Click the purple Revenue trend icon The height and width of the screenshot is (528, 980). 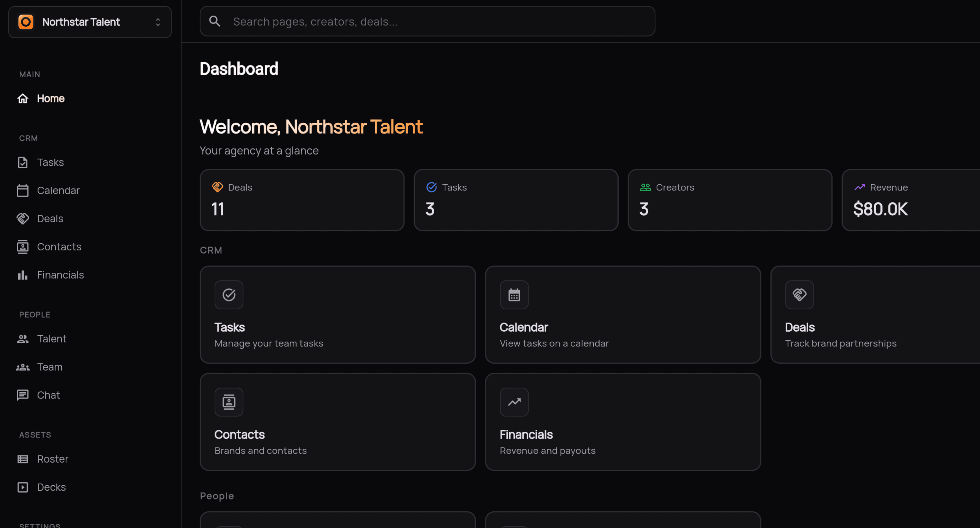pos(859,187)
